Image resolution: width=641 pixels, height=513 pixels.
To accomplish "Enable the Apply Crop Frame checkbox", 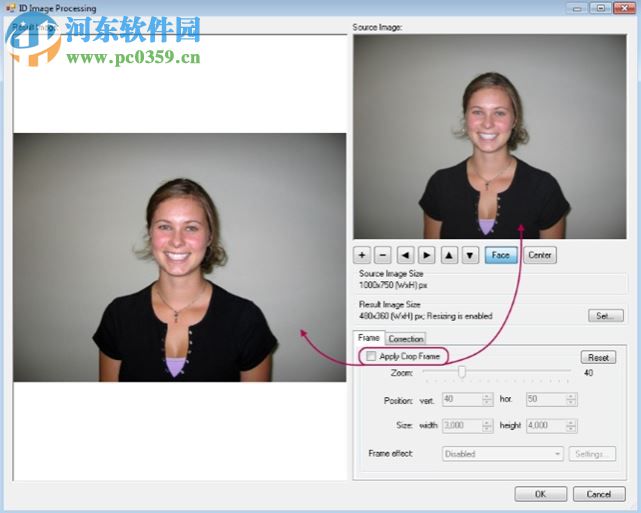I will tap(371, 356).
